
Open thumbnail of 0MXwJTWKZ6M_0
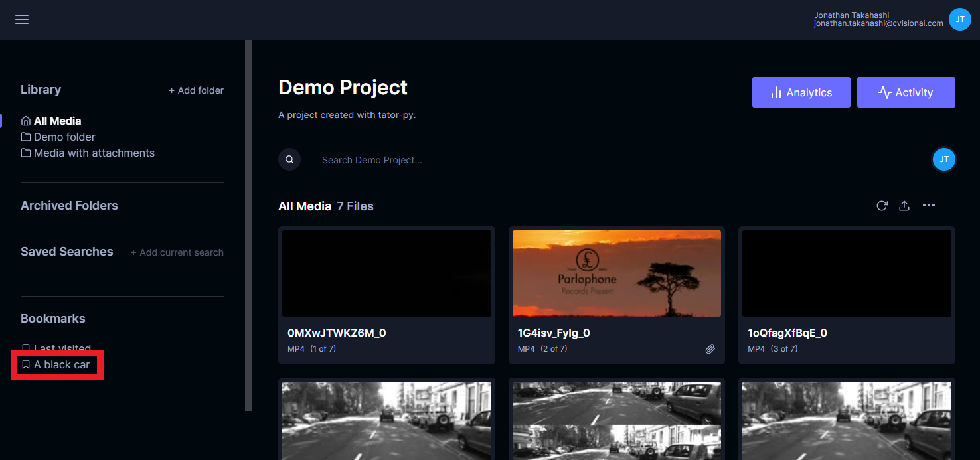(386, 273)
